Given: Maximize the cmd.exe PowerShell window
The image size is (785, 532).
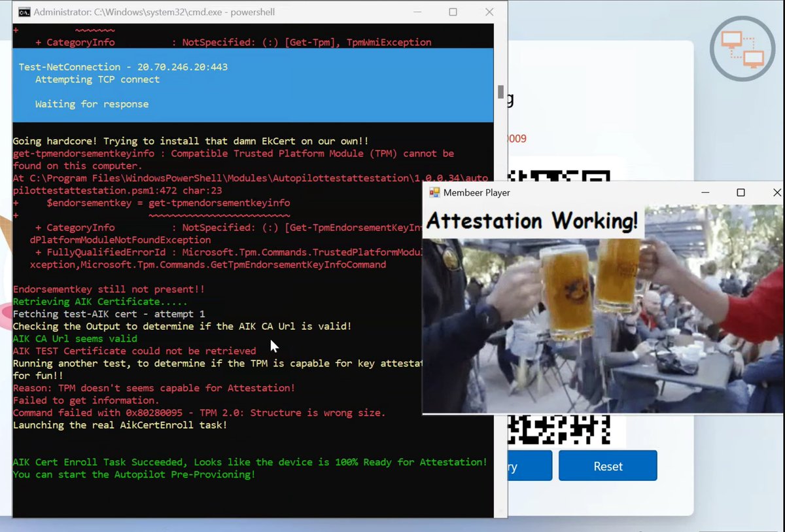Looking at the screenshot, I should [453, 12].
